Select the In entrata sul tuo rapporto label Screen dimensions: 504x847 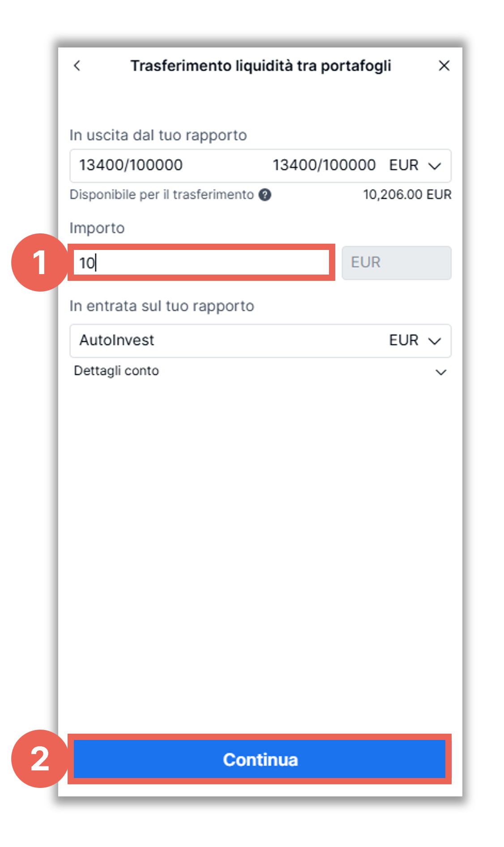pyautogui.click(x=162, y=306)
